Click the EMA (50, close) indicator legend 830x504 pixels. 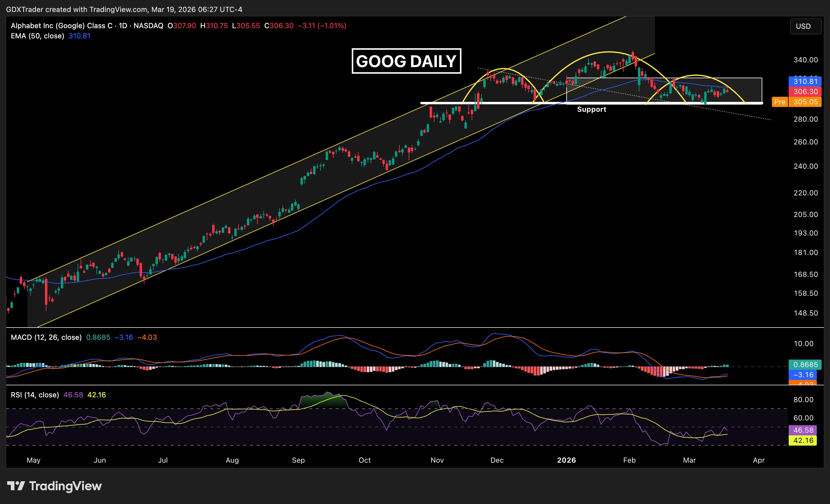[37, 36]
